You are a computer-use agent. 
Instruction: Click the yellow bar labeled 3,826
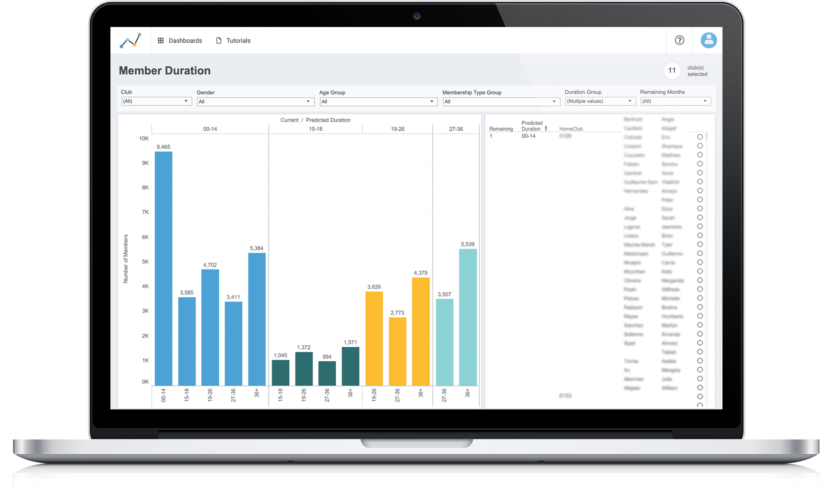[374, 338]
